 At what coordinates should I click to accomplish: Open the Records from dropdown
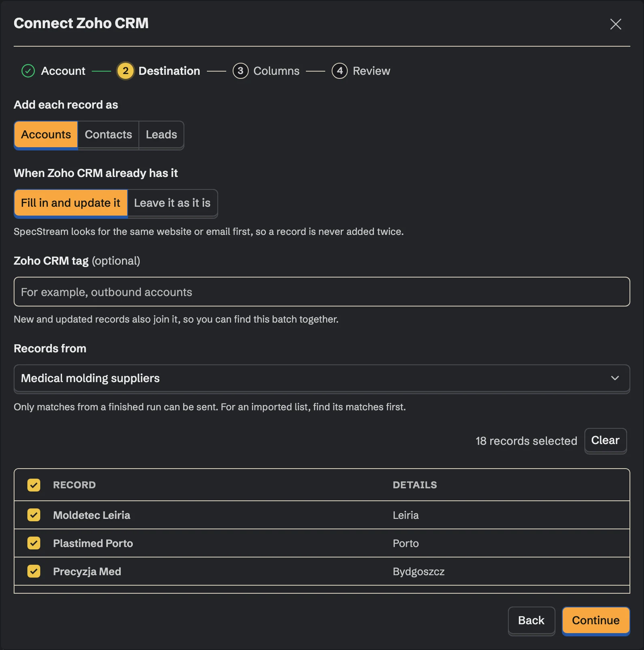click(x=322, y=378)
